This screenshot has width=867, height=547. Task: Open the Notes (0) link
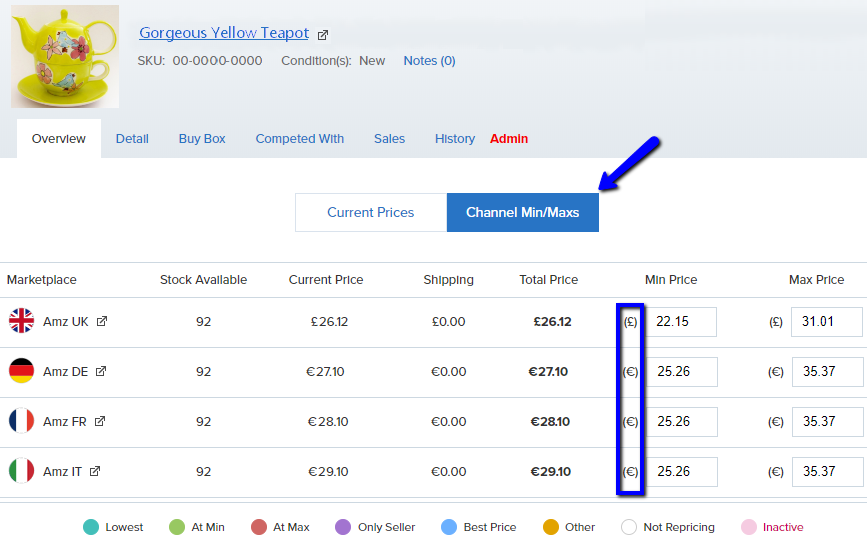tap(429, 61)
